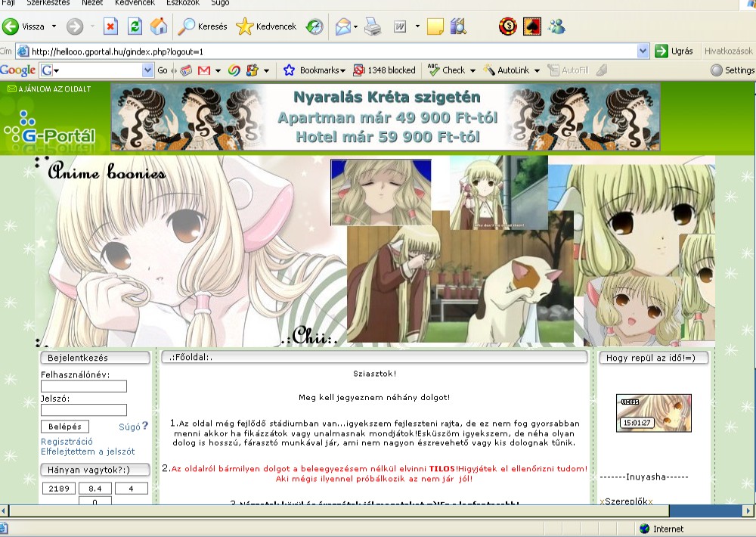Click the Chii clock widget 15:01:27
The image size is (756, 537).
pos(654,413)
